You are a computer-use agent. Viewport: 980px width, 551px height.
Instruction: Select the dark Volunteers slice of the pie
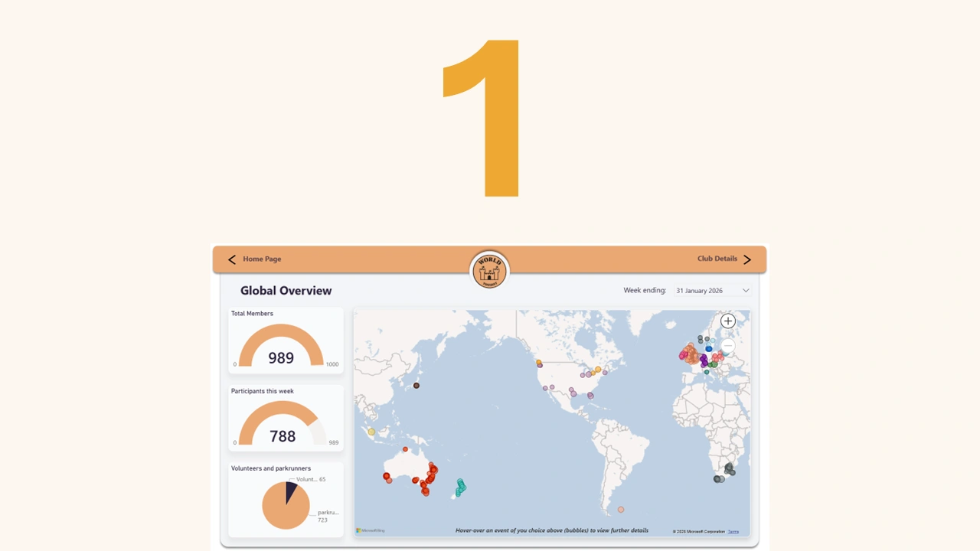[290, 491]
